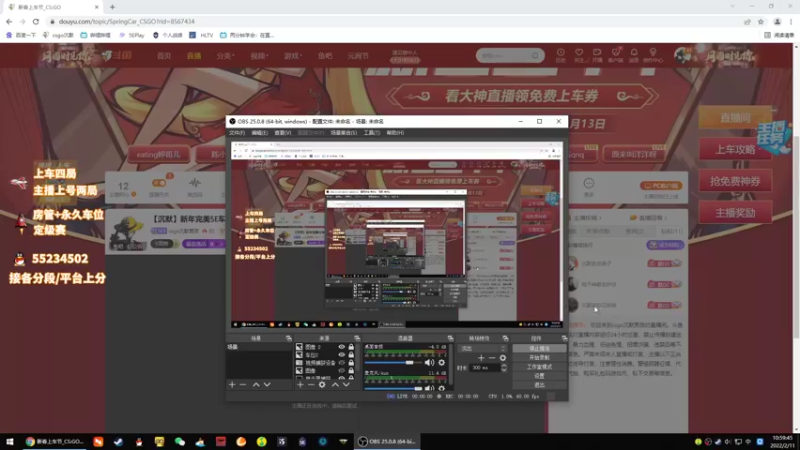Remove the selected source in OBS
Screen dimensions: 800x450
pyautogui.click(x=311, y=385)
